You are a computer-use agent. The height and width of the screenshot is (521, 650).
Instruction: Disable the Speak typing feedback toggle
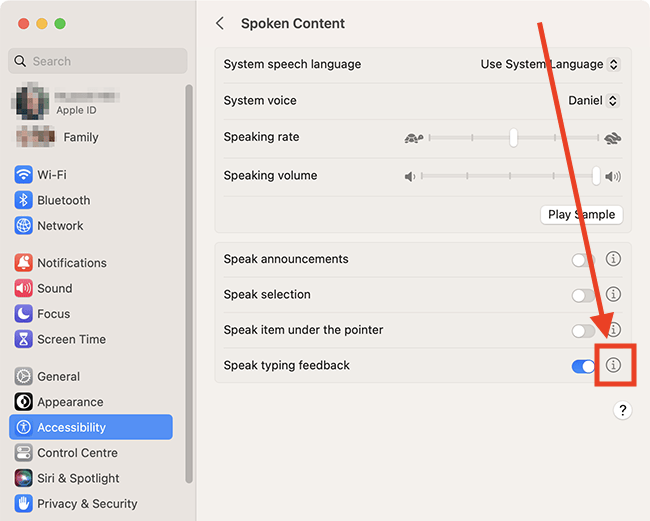coord(583,366)
